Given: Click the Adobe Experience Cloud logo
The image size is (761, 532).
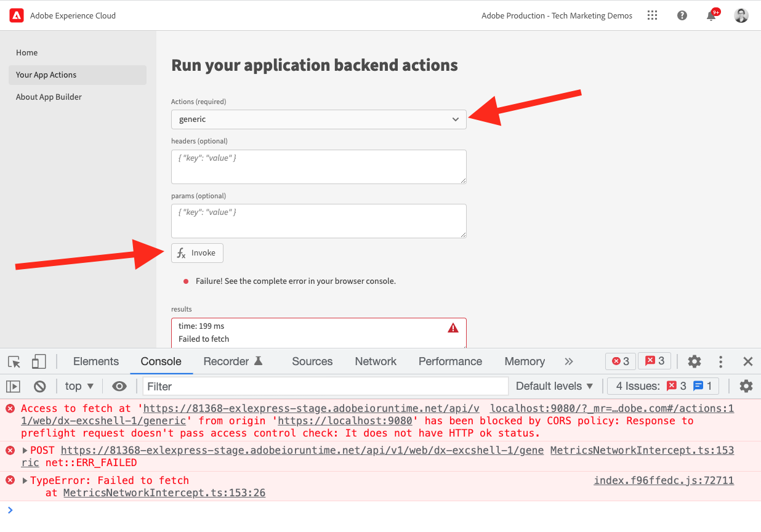Looking at the screenshot, I should pos(16,15).
